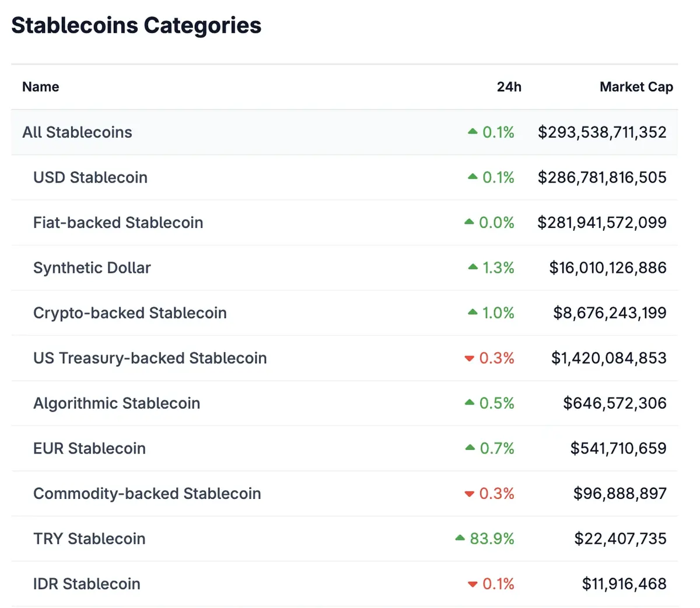Select the TRY Stablecoin category link
The image size is (700, 608).
89,539
